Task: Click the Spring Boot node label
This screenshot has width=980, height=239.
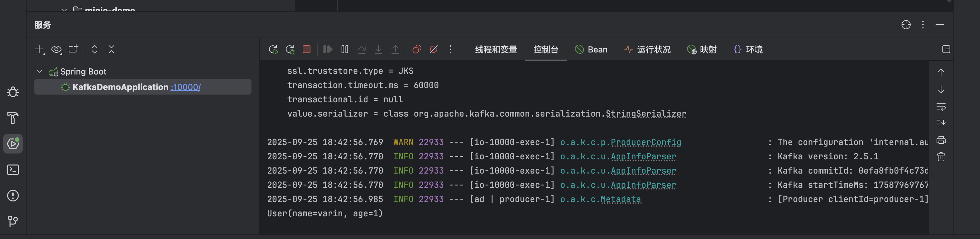Action: pos(83,72)
